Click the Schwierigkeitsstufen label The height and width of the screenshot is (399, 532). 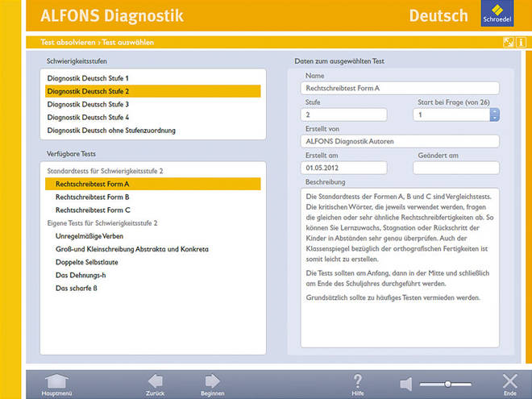(77, 61)
